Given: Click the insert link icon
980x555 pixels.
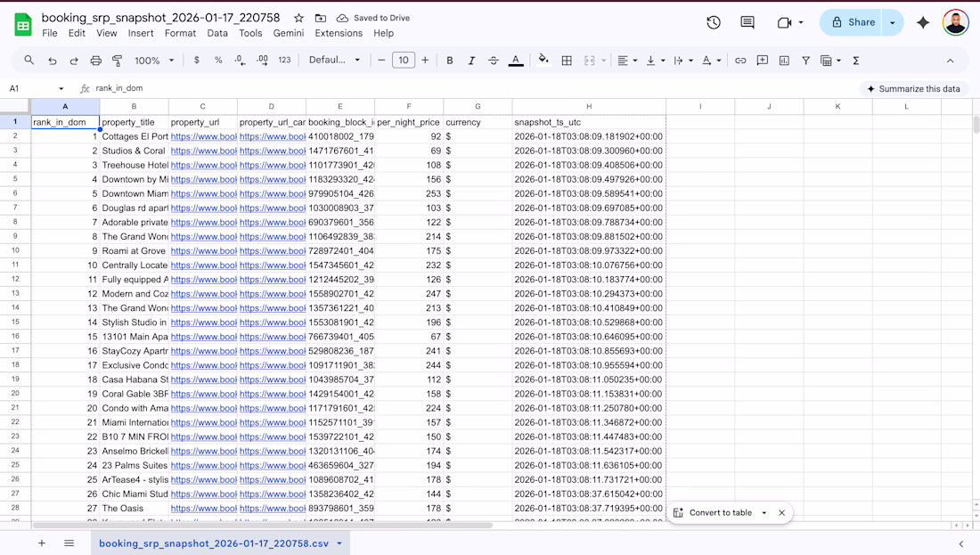Looking at the screenshot, I should tap(740, 61).
